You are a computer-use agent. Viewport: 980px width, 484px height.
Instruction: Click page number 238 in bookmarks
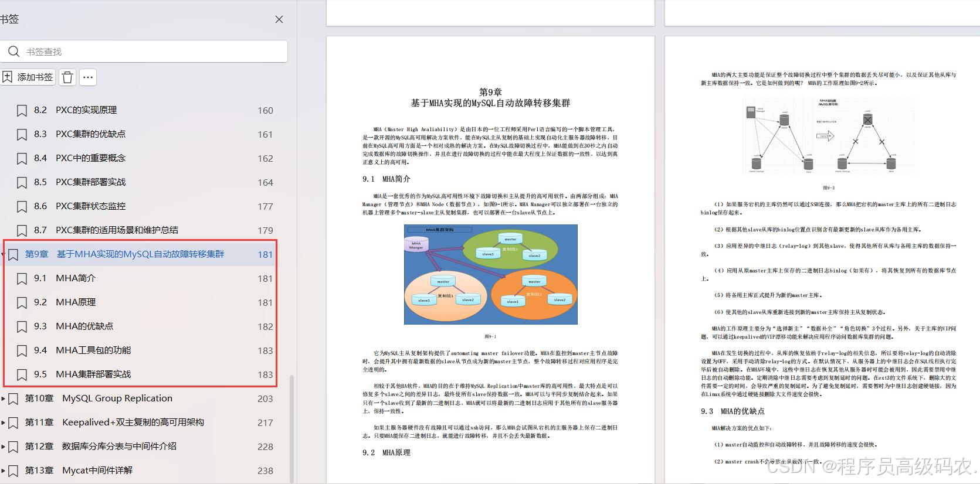(265, 471)
